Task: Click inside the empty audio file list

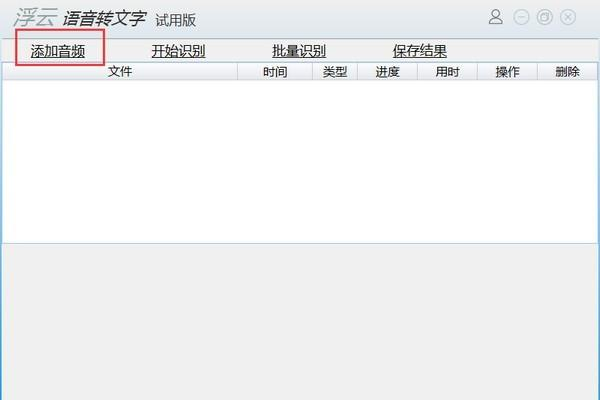Action: 300,161
